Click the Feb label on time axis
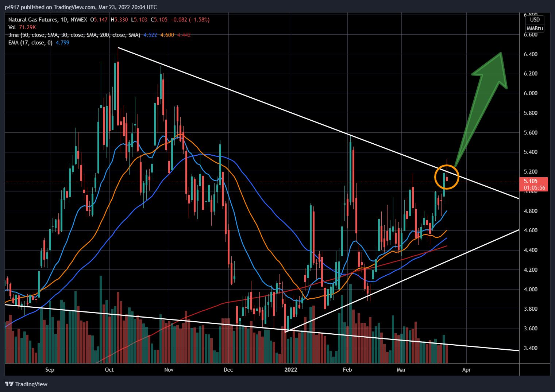Image resolution: width=555 pixels, height=392 pixels. (x=347, y=370)
